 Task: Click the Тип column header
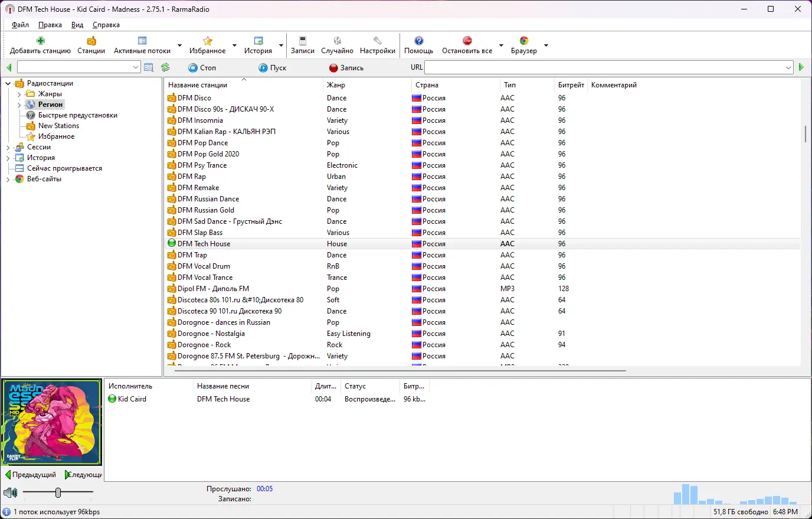coord(527,85)
